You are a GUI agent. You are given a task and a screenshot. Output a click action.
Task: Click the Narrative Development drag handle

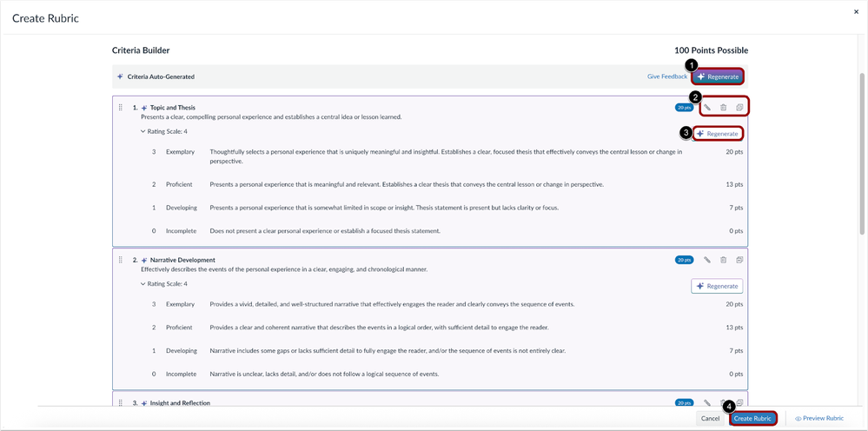pyautogui.click(x=121, y=260)
